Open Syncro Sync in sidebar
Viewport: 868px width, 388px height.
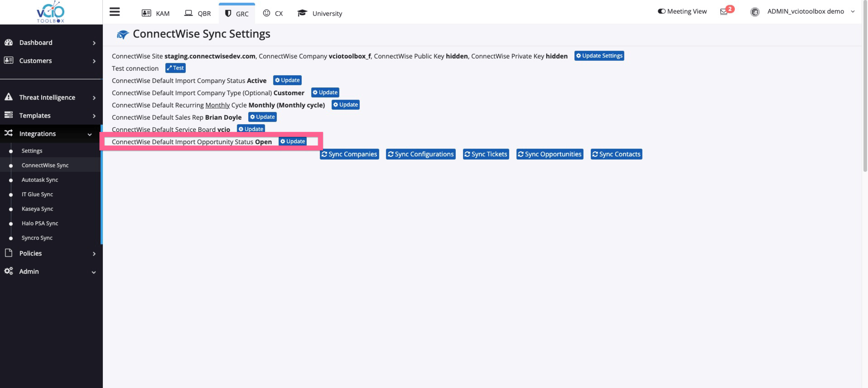pyautogui.click(x=37, y=238)
